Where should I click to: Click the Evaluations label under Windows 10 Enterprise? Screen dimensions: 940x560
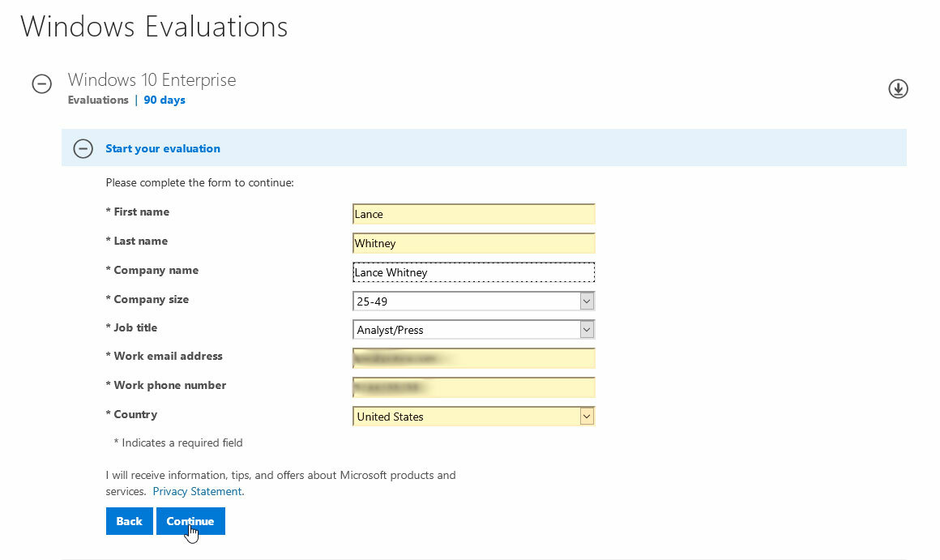point(98,100)
